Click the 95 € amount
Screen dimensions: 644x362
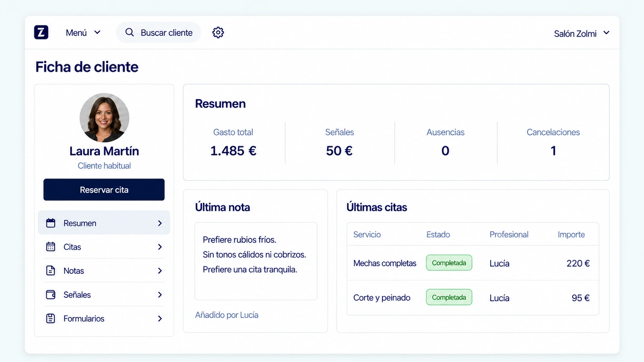[x=580, y=298]
